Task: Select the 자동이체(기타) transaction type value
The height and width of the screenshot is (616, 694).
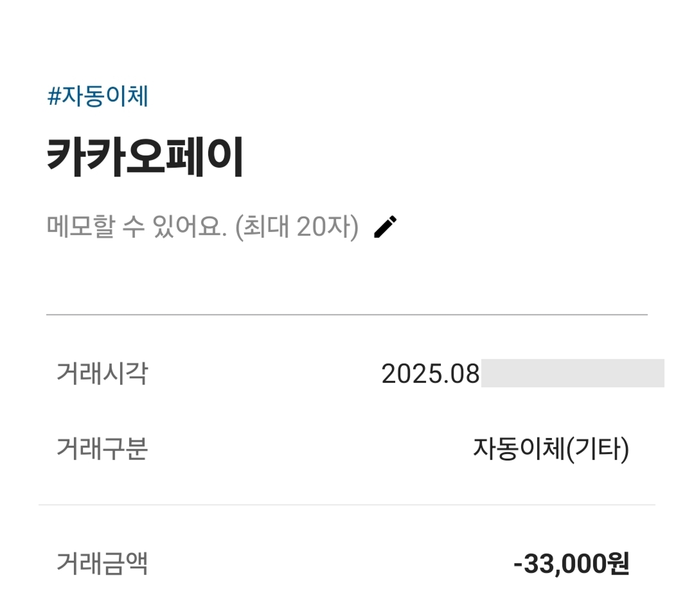Action: (551, 449)
